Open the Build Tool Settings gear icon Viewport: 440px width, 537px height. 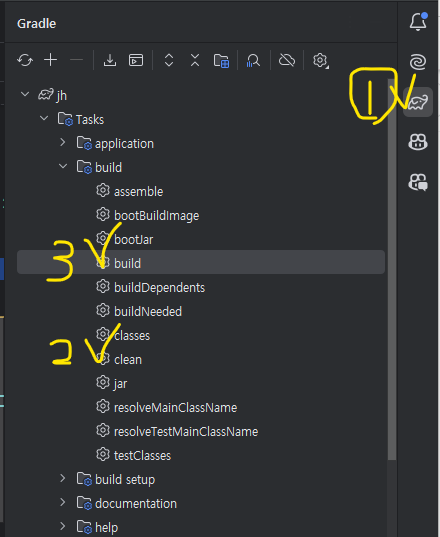click(x=320, y=61)
